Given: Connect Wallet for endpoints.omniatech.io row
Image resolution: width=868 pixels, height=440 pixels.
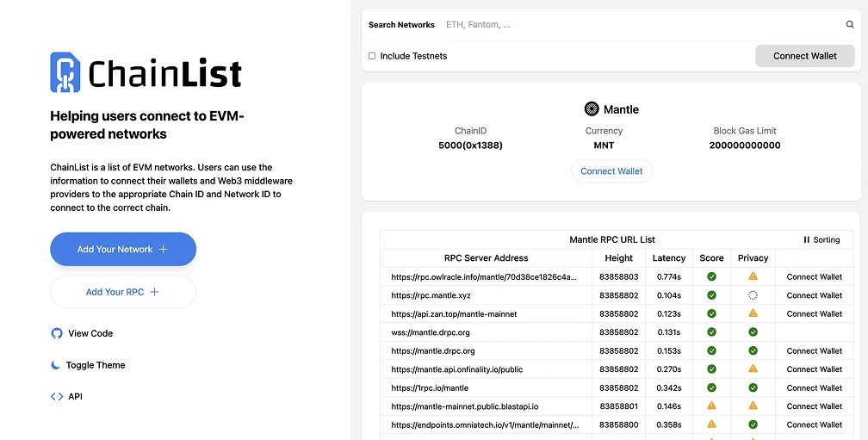Looking at the screenshot, I should (x=815, y=425).
